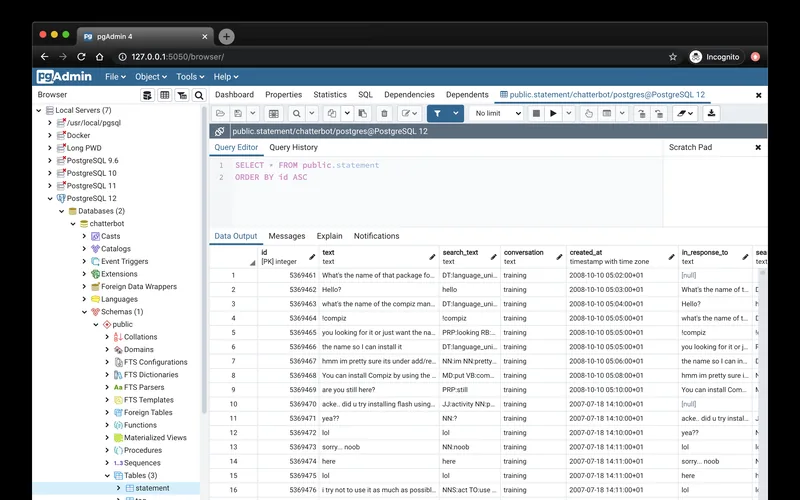Image resolution: width=800 pixels, height=500 pixels.
Task: Collapse the Tables (3) node
Action: click(x=107, y=476)
